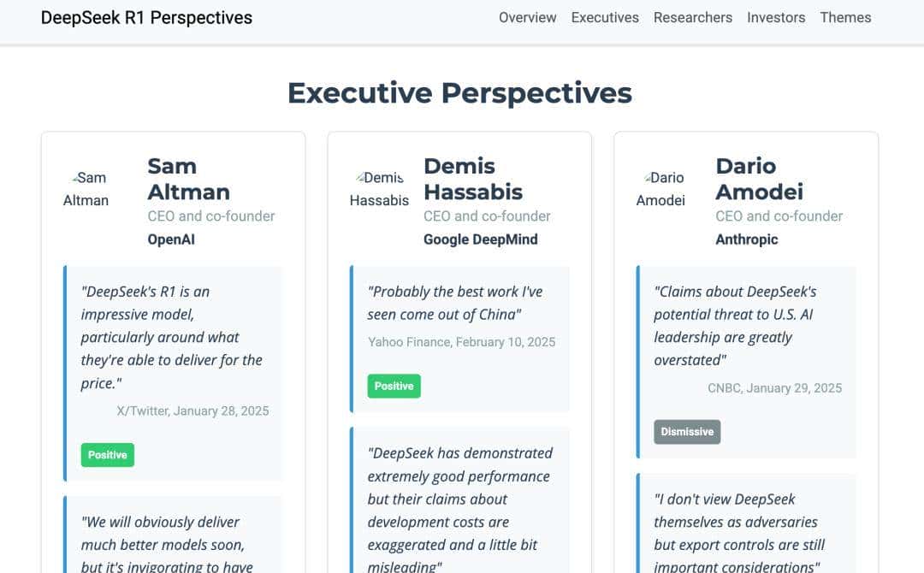Viewport: 924px width, 573px height.
Task: Click Dario Amodei's profile image
Action: coord(660,189)
